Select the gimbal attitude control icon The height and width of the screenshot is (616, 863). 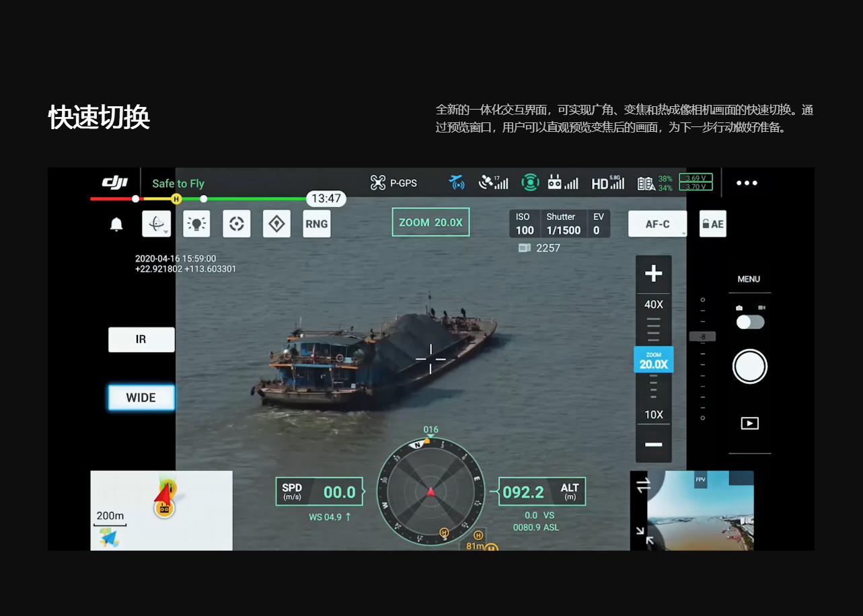(x=155, y=223)
